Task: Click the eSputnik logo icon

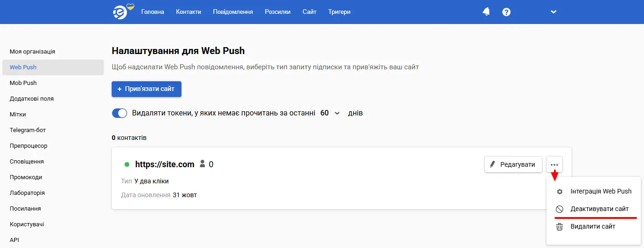Action: (x=120, y=12)
